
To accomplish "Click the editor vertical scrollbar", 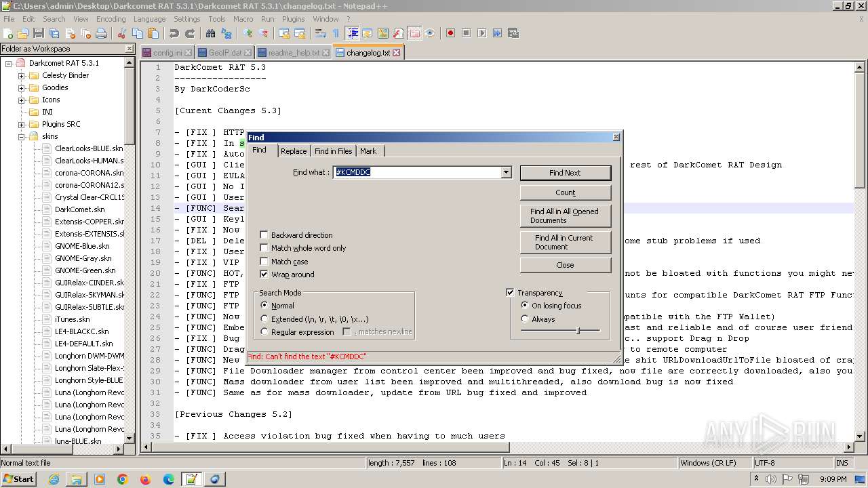I will tap(860, 252).
